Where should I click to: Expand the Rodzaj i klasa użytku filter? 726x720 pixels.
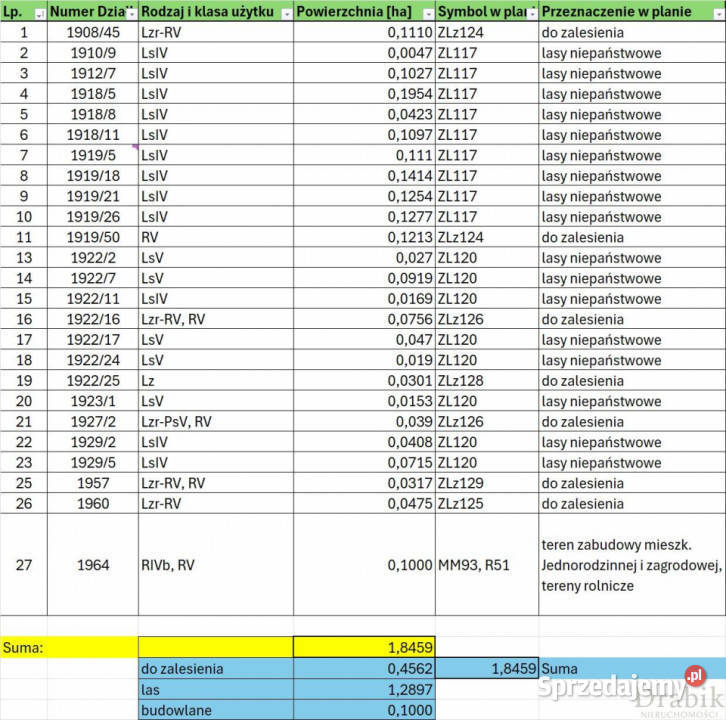[x=285, y=14]
